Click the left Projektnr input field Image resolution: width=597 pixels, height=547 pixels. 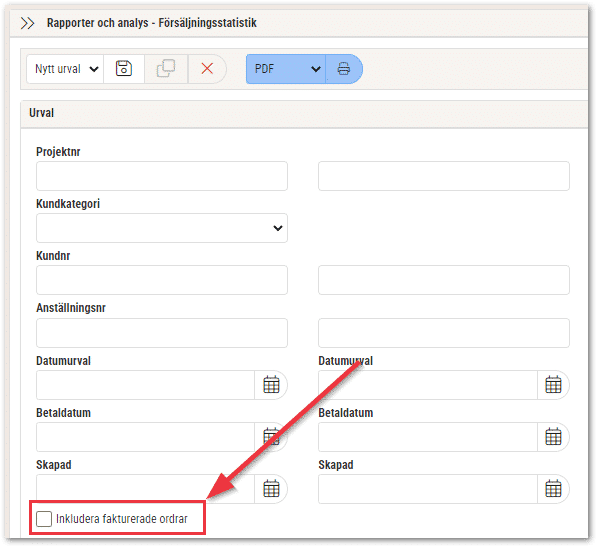pos(162,176)
